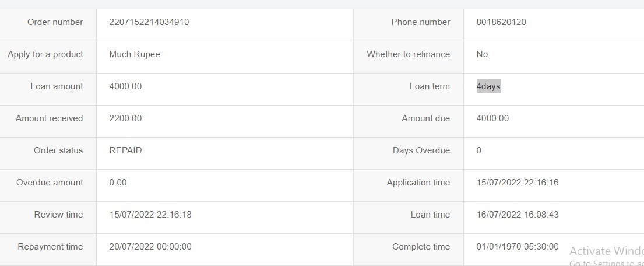Viewport: 644px width, 266px height.
Task: Click the Complete time value 01/01/1970
Action: coord(518,247)
